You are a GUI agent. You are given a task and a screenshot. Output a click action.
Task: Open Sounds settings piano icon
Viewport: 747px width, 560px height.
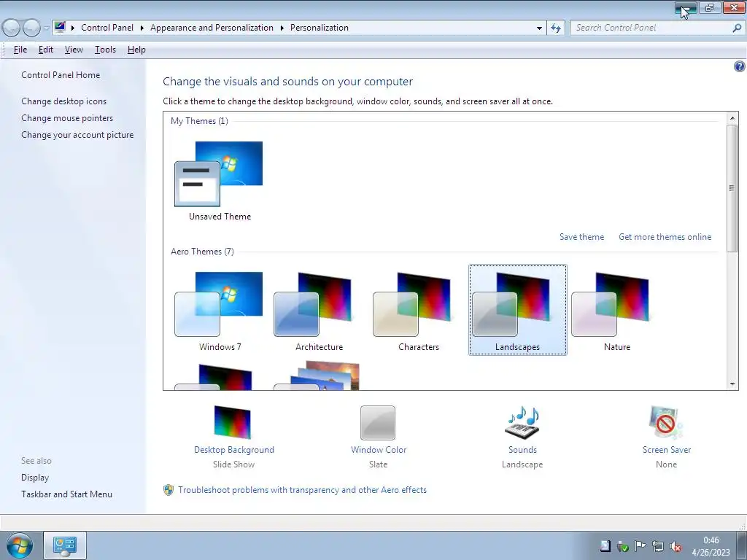(x=522, y=422)
